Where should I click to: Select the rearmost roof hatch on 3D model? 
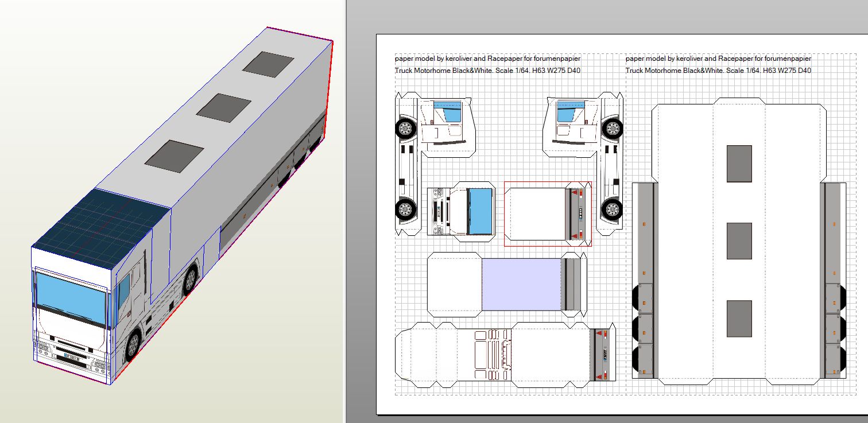(x=268, y=64)
